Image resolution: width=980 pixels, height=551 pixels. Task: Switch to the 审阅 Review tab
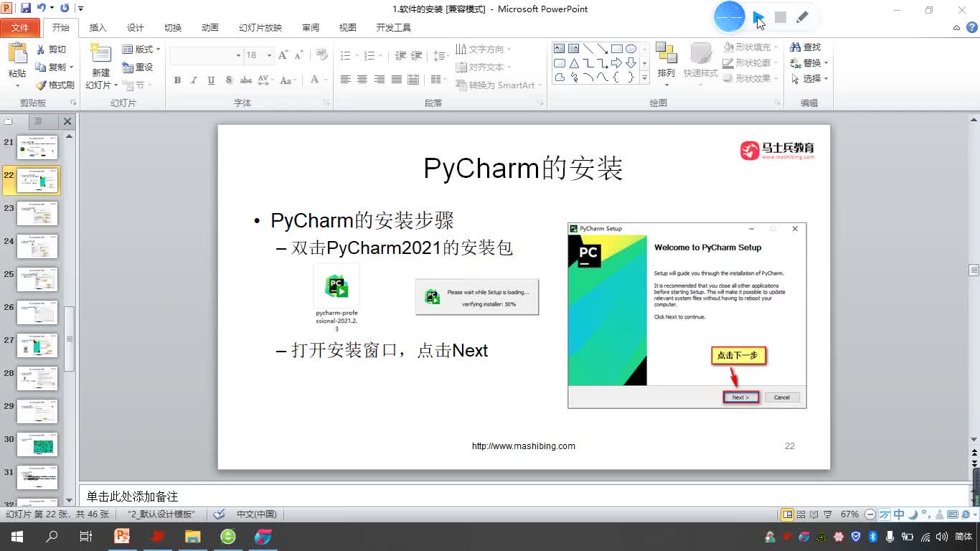coord(311,27)
